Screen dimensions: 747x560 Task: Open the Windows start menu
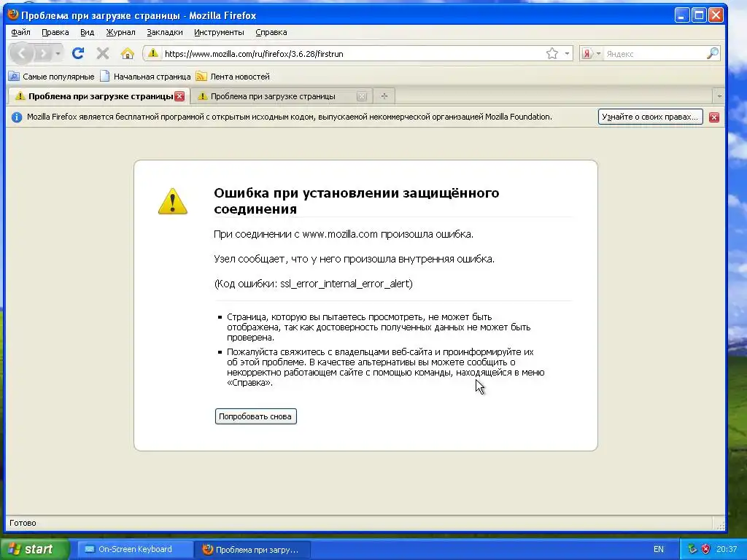(35, 549)
